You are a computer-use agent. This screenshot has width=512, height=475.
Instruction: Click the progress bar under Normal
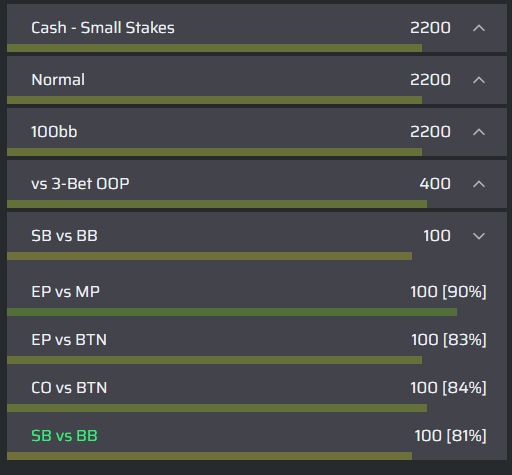(214, 100)
